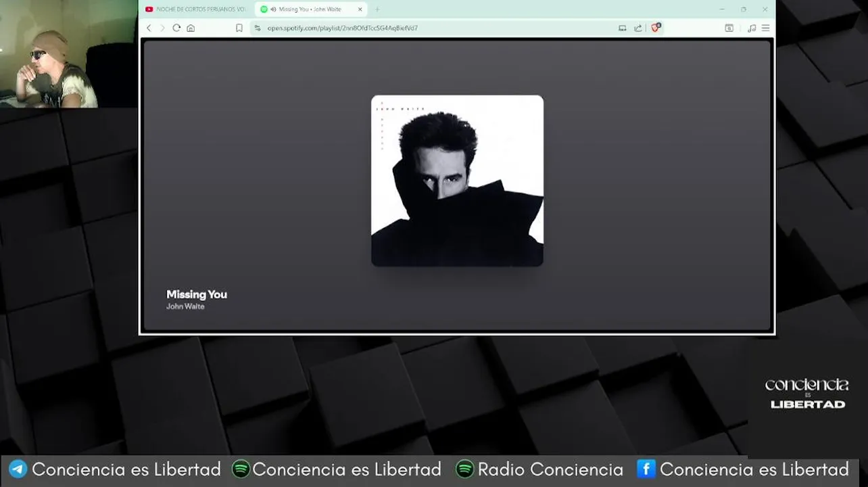Image resolution: width=868 pixels, height=487 pixels.
Task: Click the Radio Conciencia text
Action: 550,469
